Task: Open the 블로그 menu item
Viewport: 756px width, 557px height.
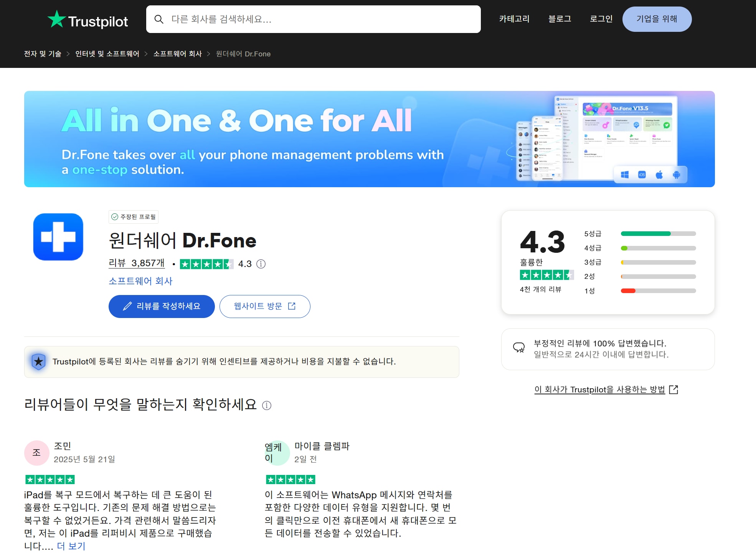Action: 560,19
